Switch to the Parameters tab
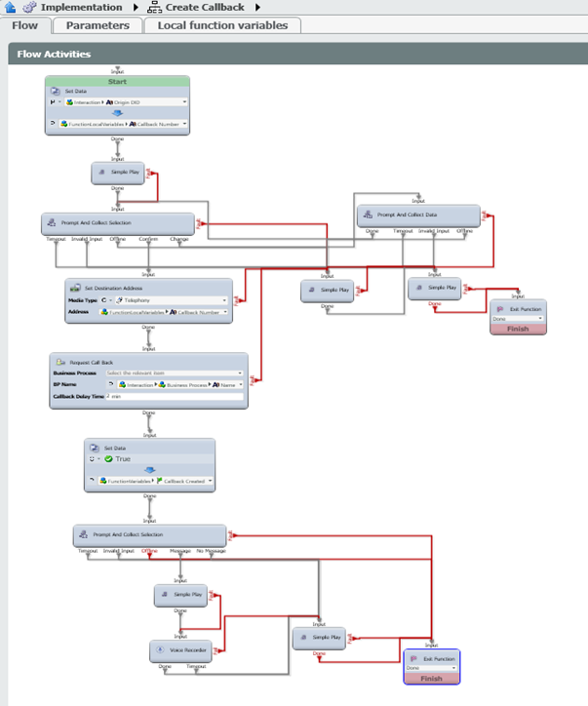588x706 pixels. pos(98,25)
